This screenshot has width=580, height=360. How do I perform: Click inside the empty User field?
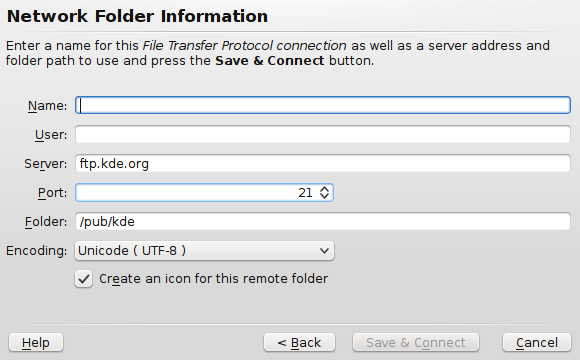pyautogui.click(x=323, y=134)
